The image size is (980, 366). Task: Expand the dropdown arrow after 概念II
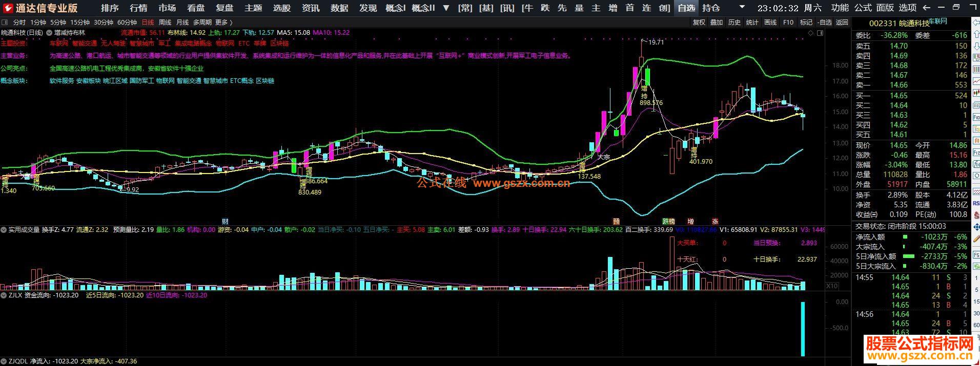point(446,8)
